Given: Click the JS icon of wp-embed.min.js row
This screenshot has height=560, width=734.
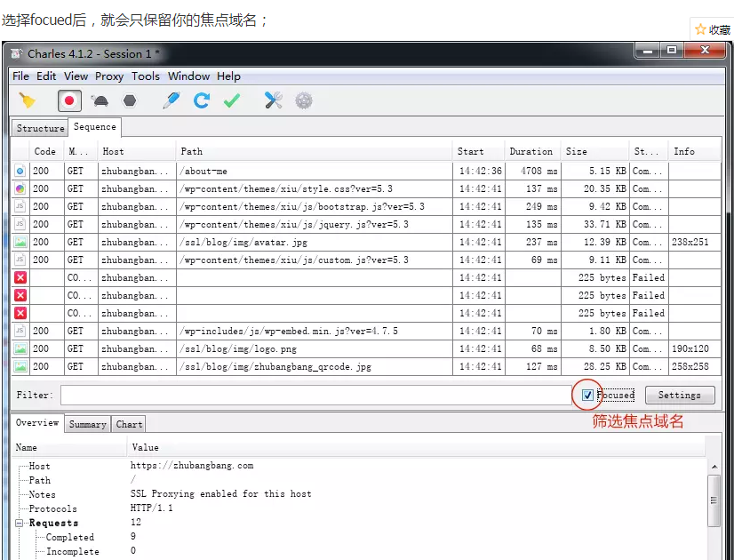Looking at the screenshot, I should pos(20,331).
